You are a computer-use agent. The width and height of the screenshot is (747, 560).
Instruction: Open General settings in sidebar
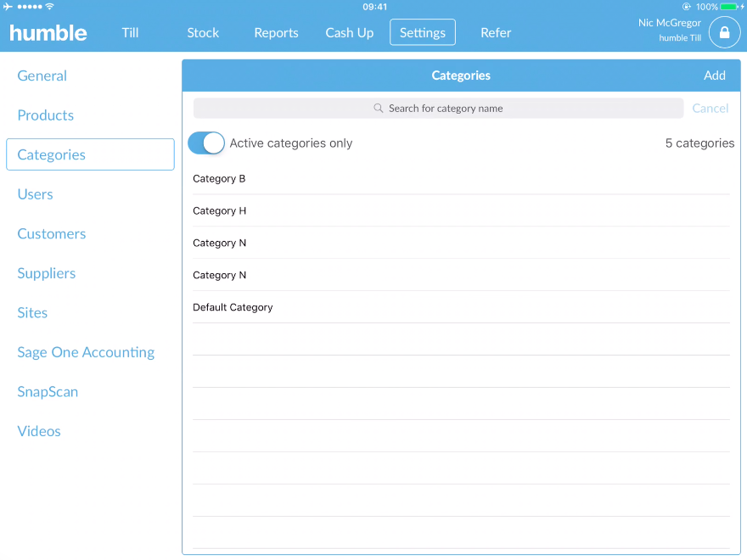pyautogui.click(x=42, y=76)
